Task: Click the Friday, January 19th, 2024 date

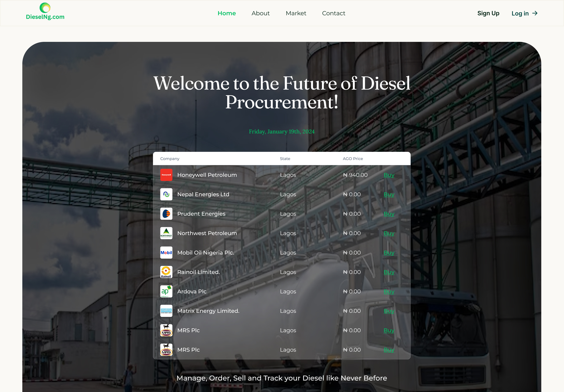Action: [x=282, y=132]
